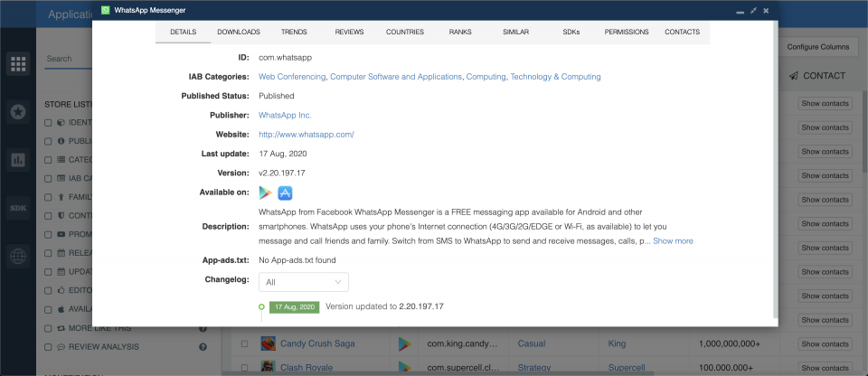The width and height of the screenshot is (868, 376).
Task: Open the Supercell publisher link
Action: 627,368
